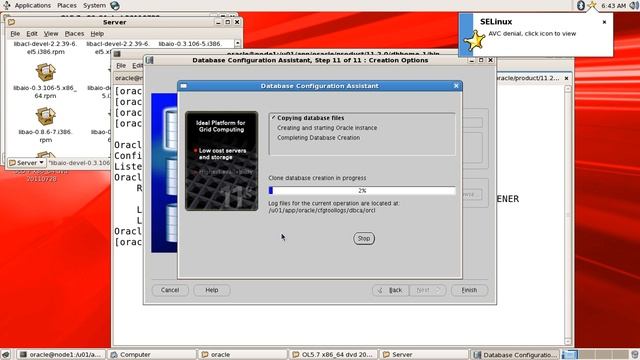Select 'Creating and starting Oracle instance' step
The width and height of the screenshot is (640, 360).
point(327,128)
